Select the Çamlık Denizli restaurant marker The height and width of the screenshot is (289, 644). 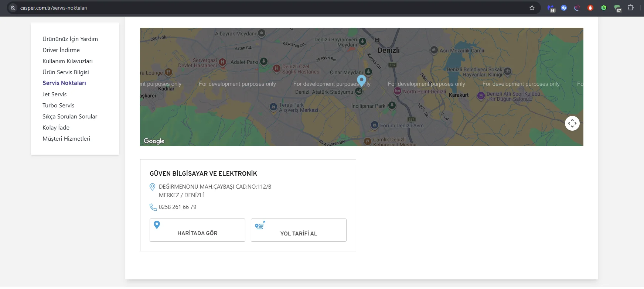368,141
